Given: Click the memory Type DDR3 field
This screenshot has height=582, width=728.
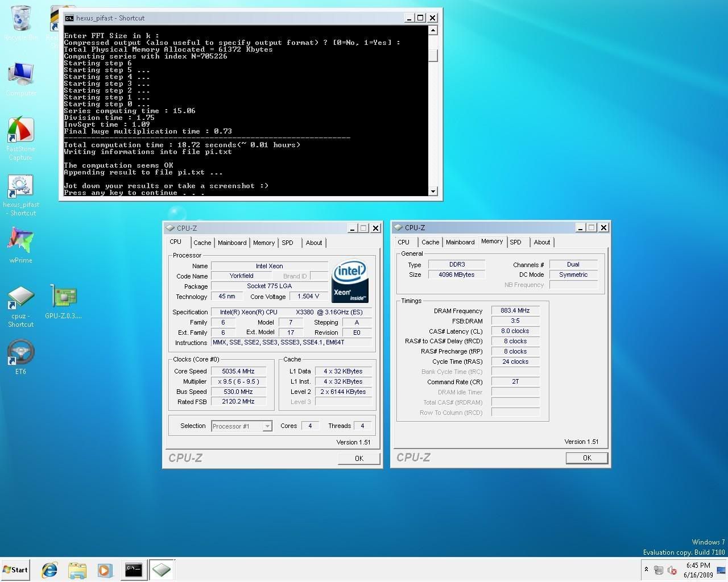Looking at the screenshot, I should [457, 264].
